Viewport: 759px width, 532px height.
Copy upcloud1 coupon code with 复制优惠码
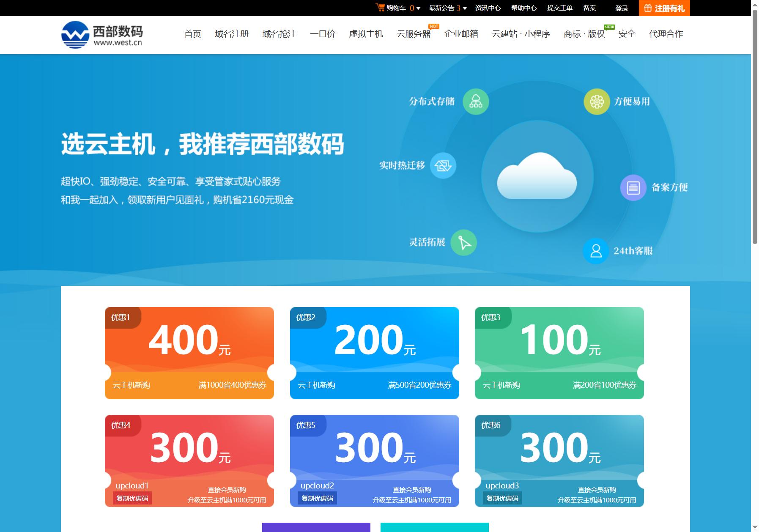click(132, 498)
